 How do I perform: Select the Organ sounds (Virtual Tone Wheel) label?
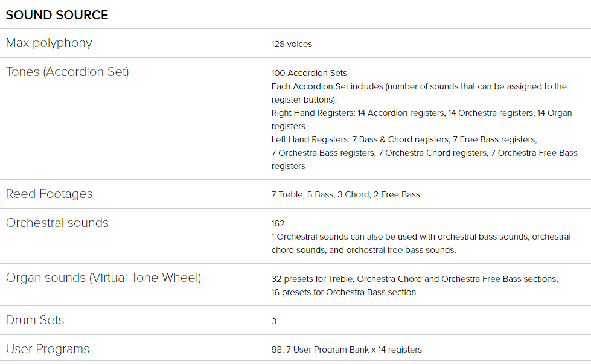104,278
